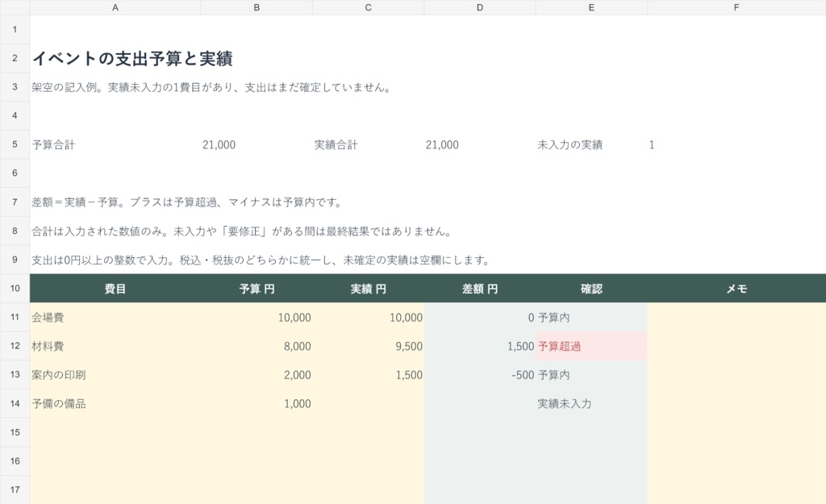Viewport: 826px width, 504px height.
Task: Click the 0 difference for 会場費
Action: (x=480, y=317)
